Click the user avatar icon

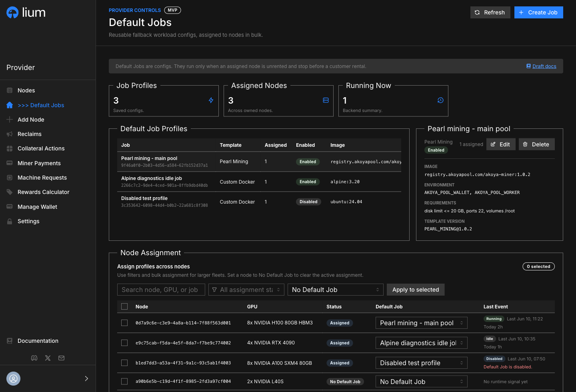coord(13,378)
